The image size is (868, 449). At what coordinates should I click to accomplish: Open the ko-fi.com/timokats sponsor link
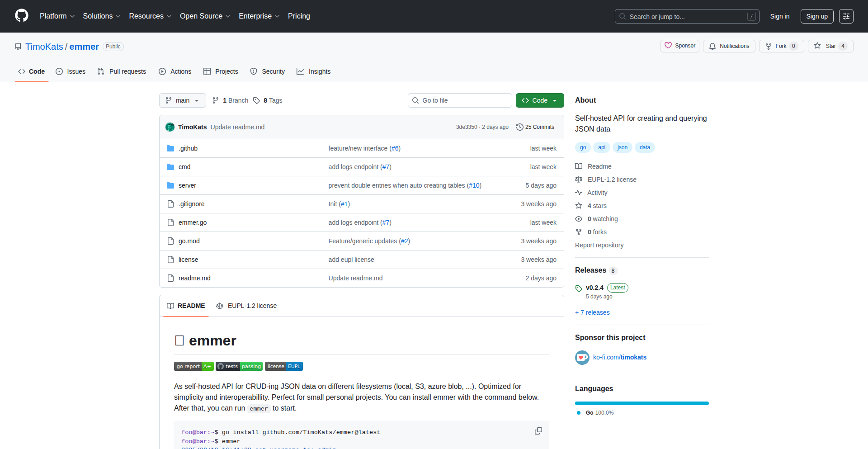tap(620, 357)
